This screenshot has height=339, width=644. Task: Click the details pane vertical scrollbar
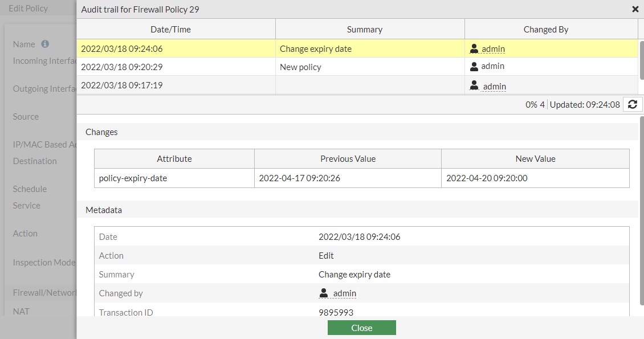[642, 171]
